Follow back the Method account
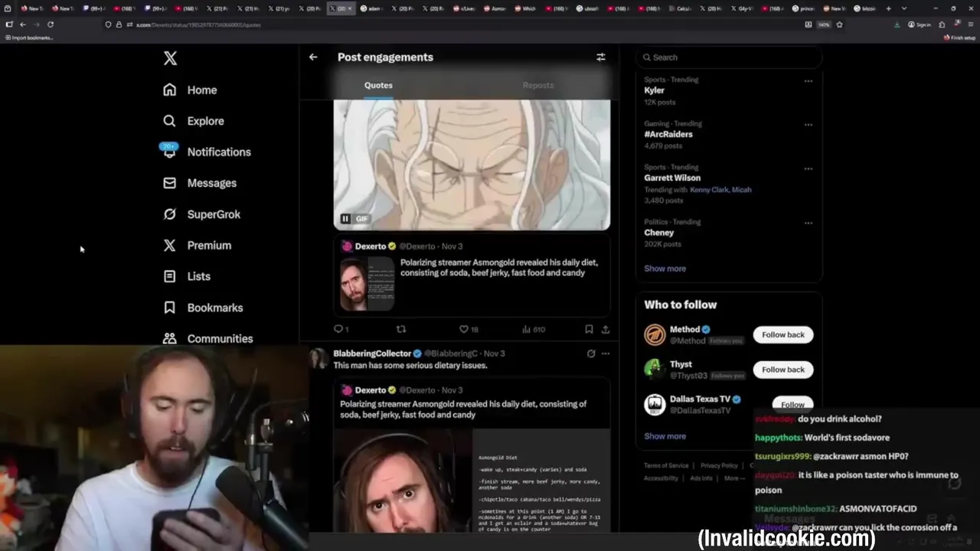 (783, 334)
